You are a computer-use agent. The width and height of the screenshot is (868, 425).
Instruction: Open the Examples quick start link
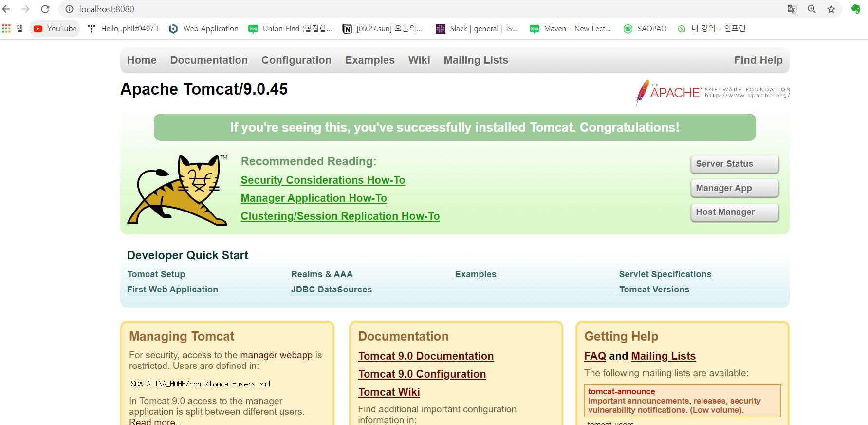476,274
